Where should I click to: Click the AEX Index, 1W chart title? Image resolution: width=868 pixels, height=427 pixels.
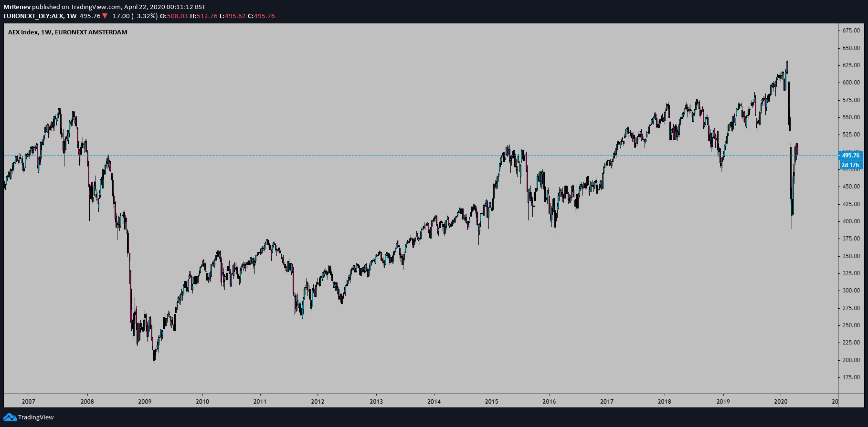point(68,32)
